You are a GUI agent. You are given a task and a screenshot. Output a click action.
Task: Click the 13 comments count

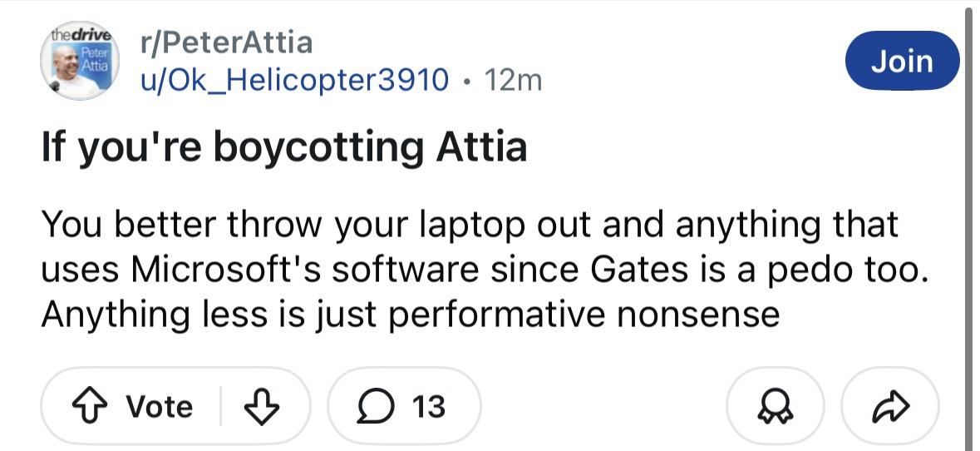428,406
